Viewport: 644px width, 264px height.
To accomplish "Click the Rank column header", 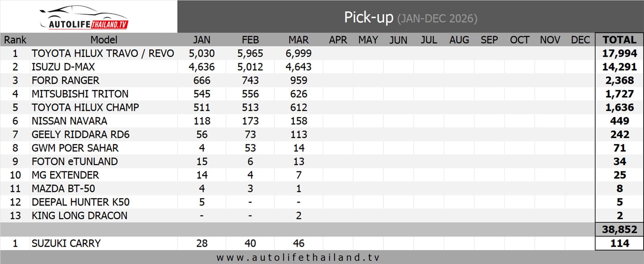I will (15, 40).
